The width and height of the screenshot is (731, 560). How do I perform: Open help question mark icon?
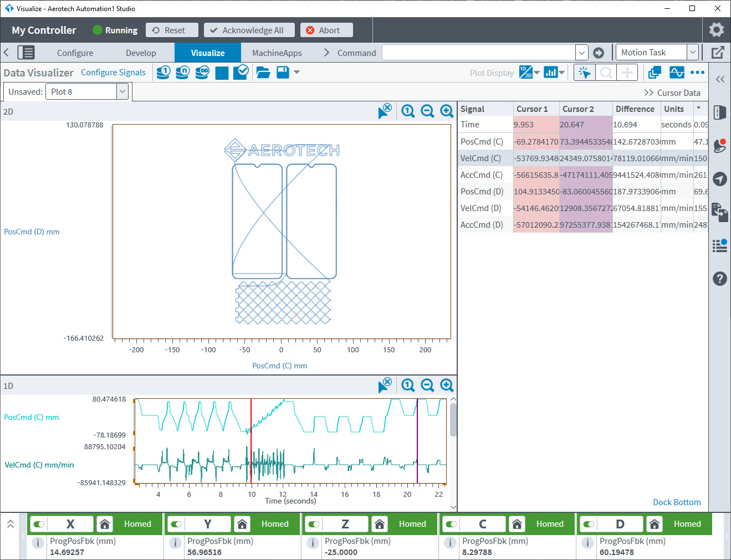pos(719,279)
